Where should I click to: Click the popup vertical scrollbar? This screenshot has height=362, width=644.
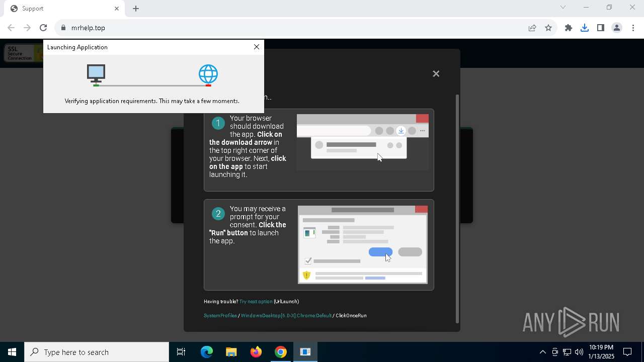(457, 209)
